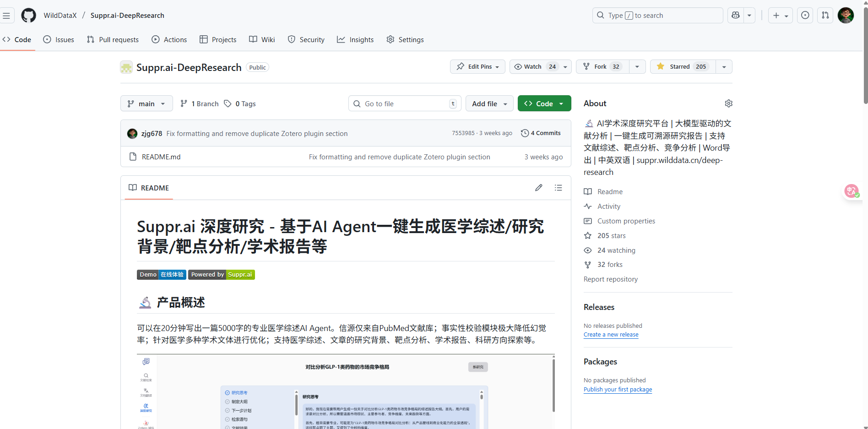Screen dimensions: 868x429
Task: Open the README product screenshot image
Action: click(x=346, y=391)
